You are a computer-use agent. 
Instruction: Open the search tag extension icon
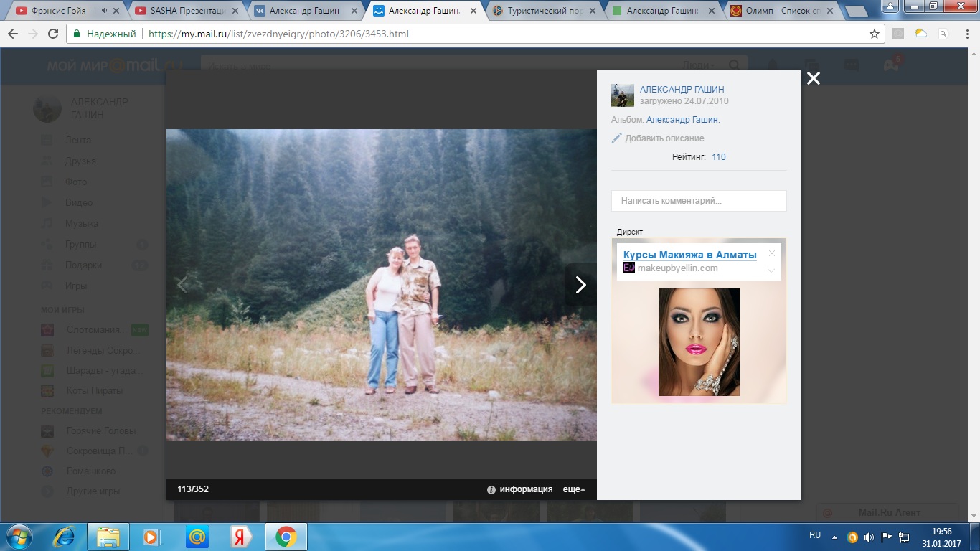tap(943, 34)
